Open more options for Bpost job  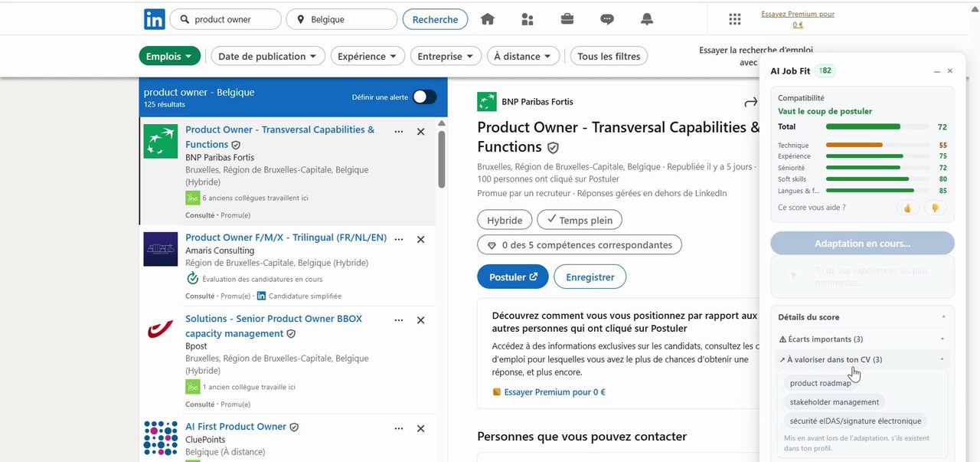coord(399,320)
